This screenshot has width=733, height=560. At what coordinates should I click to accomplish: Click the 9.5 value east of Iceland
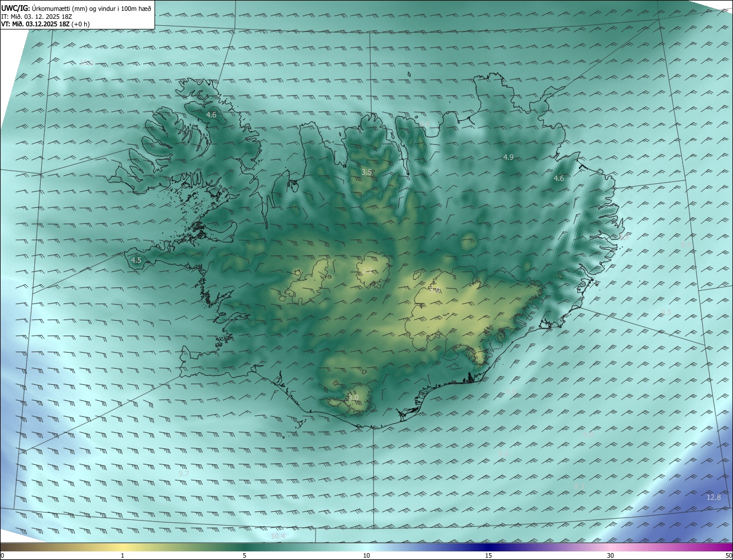click(x=666, y=312)
